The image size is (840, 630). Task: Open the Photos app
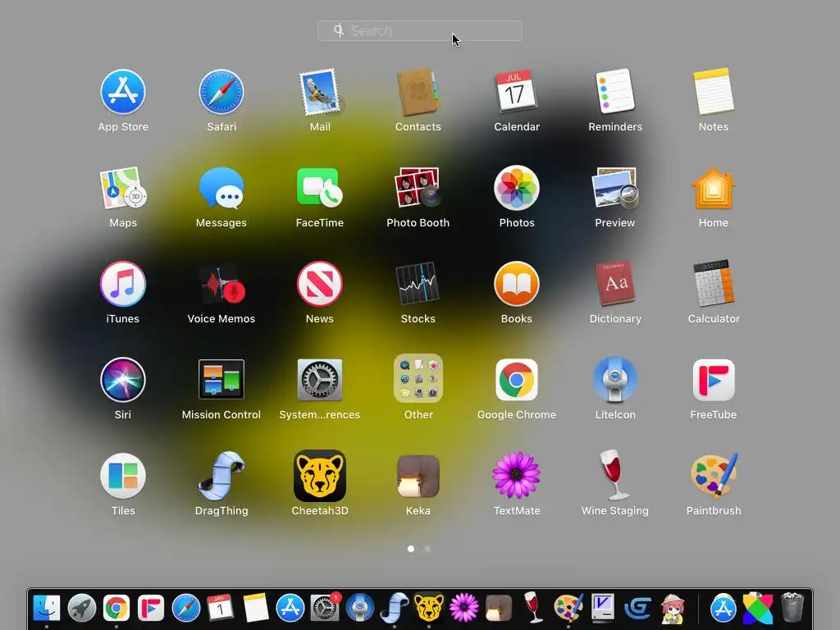pos(517,188)
